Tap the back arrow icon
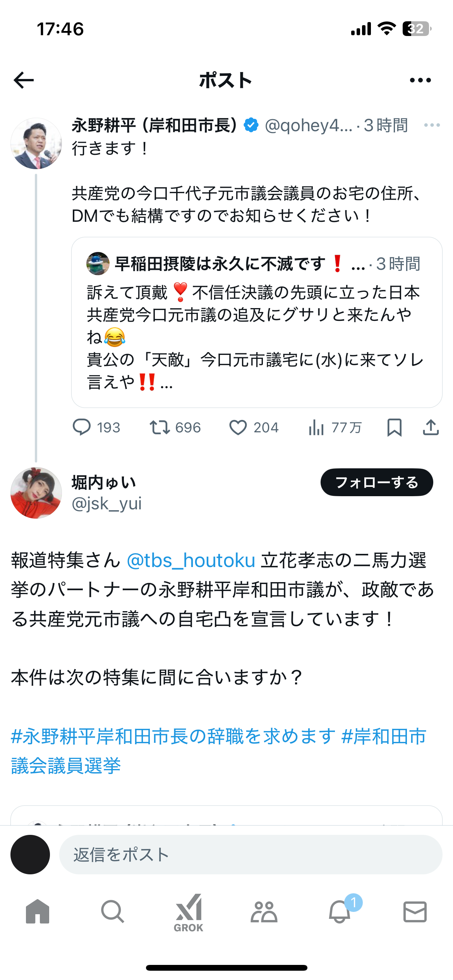Image resolution: width=453 pixels, height=980 pixels. tap(24, 80)
